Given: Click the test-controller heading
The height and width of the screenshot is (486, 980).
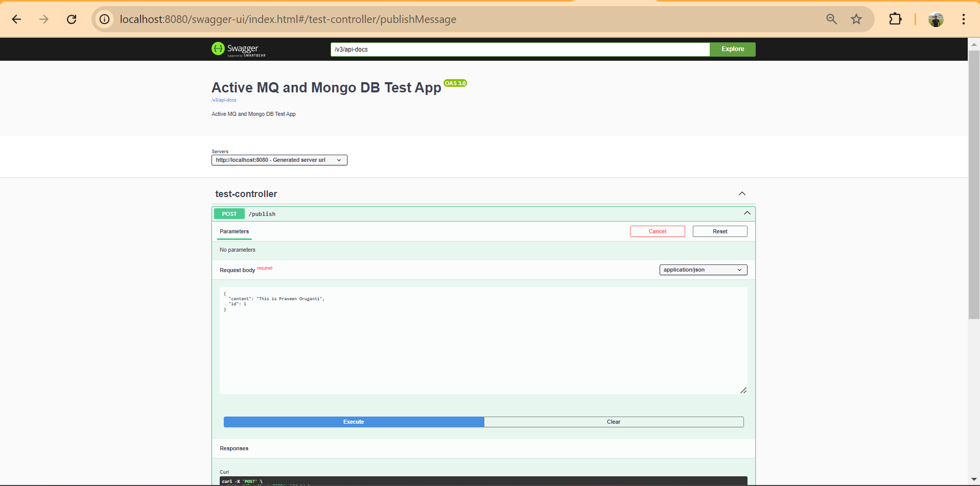Looking at the screenshot, I should 246,194.
